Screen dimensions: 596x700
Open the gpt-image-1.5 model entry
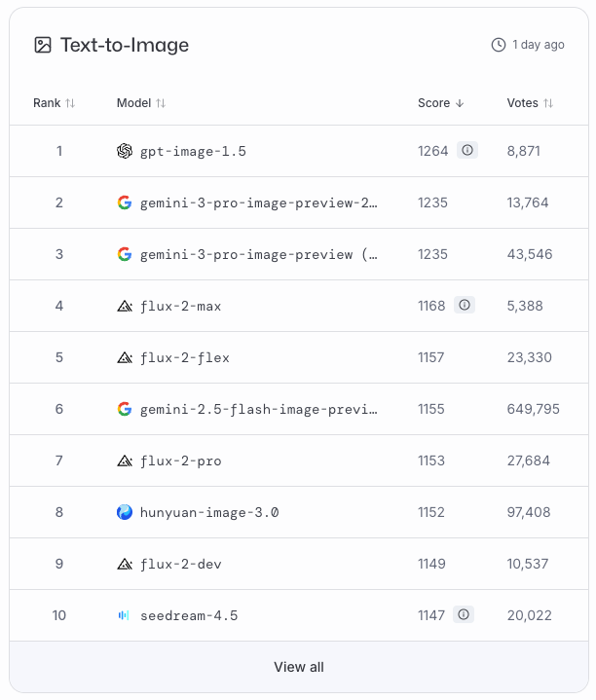click(x=193, y=151)
